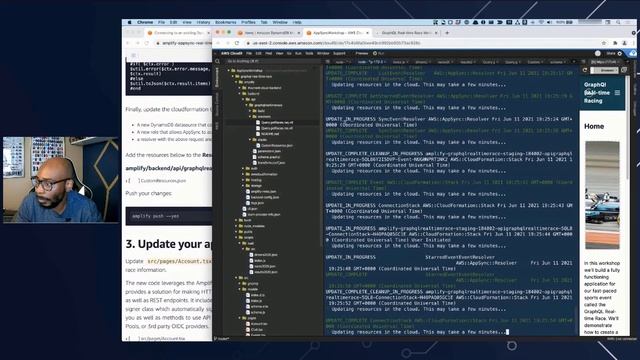This screenshot has height=360, width=640.
Task: Open the macOS Bookmarks menu
Action: 225,22
